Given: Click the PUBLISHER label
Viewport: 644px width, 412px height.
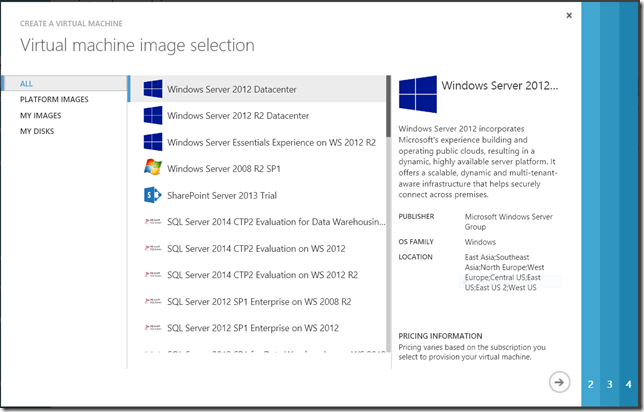Looking at the screenshot, I should tap(416, 216).
